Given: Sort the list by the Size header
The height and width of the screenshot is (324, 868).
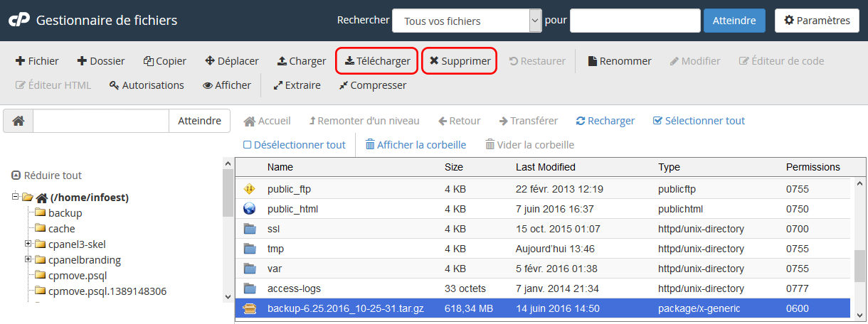Looking at the screenshot, I should point(453,167).
